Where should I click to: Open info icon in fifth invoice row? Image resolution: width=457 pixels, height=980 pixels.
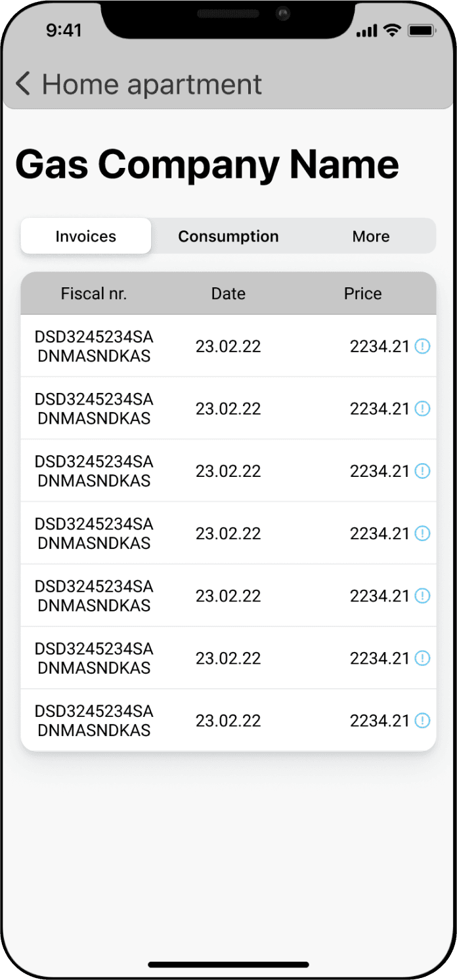pyautogui.click(x=423, y=596)
